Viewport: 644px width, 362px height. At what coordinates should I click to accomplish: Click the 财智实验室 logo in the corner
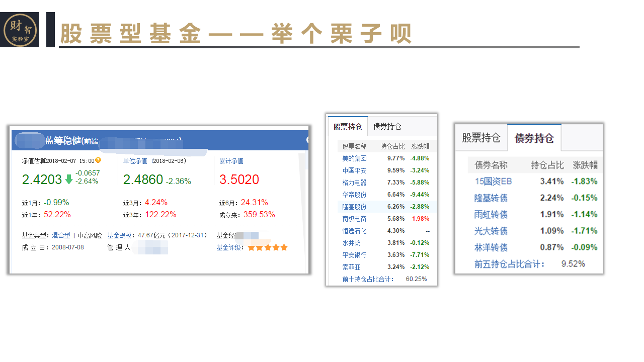tap(20, 30)
